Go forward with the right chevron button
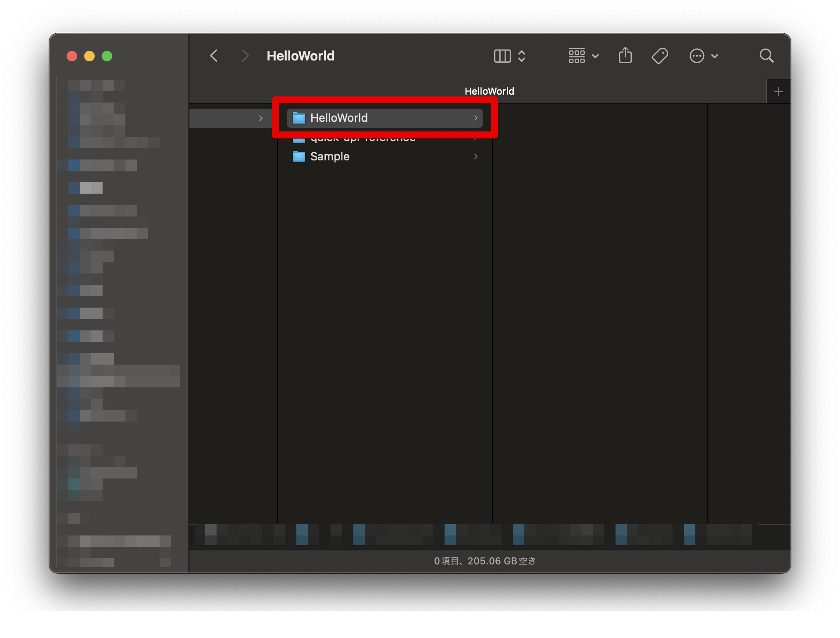840x638 pixels. pos(245,56)
